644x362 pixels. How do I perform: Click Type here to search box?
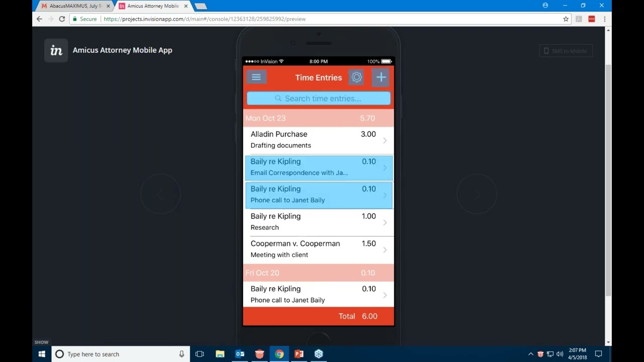[x=121, y=354]
